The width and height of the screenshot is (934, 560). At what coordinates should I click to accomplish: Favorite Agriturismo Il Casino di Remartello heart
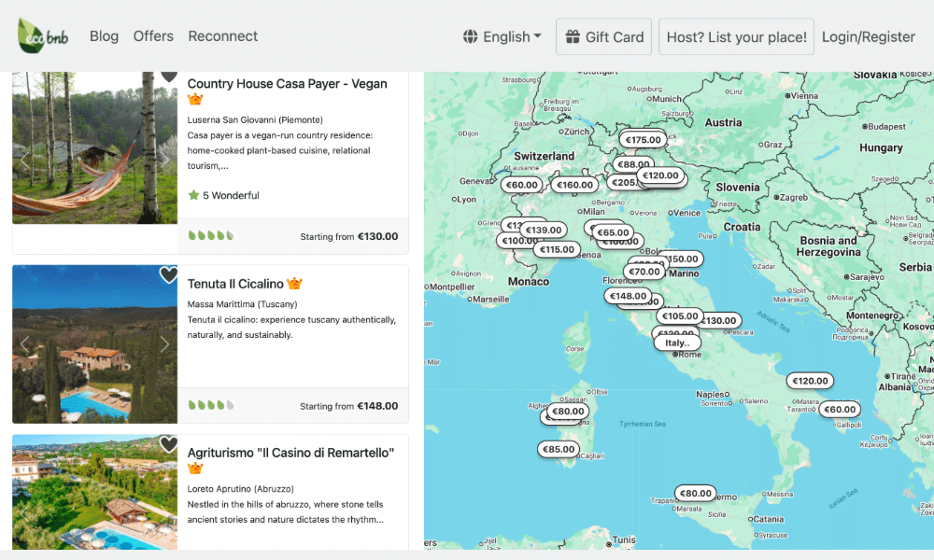pos(168,444)
